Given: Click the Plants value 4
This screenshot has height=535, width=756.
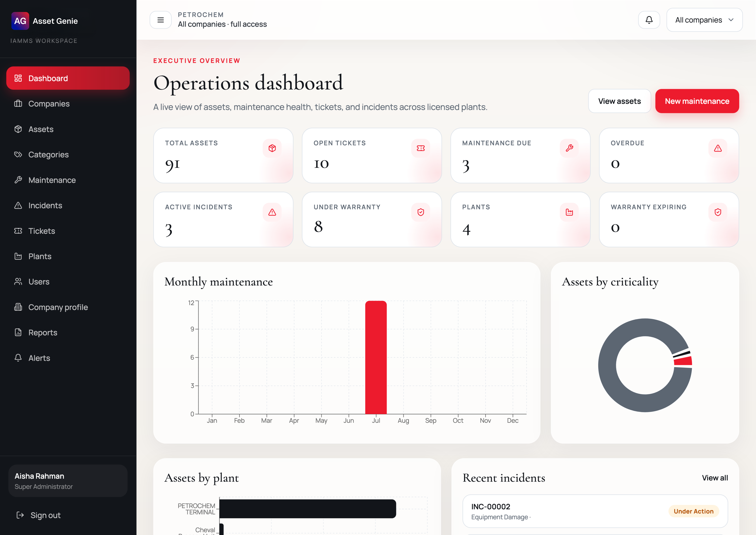Looking at the screenshot, I should (x=466, y=229).
